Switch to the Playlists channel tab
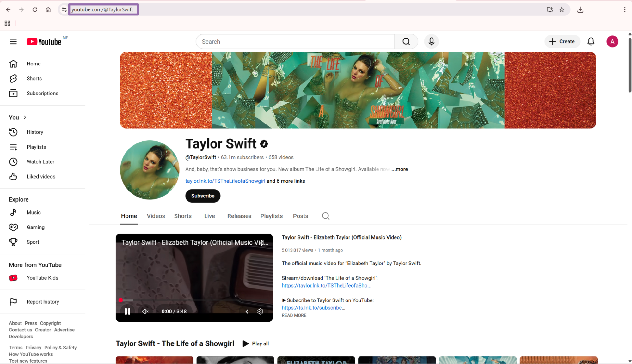The width and height of the screenshot is (632, 364). pos(271,216)
